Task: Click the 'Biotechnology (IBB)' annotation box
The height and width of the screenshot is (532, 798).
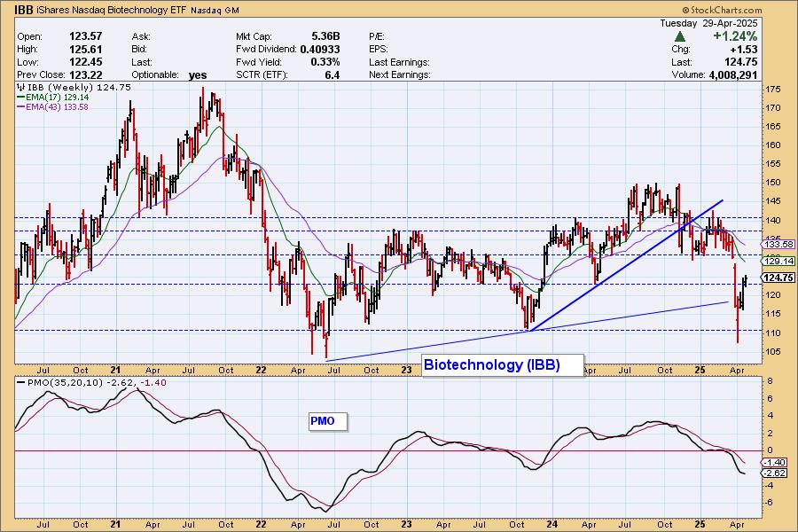Action: point(503,365)
